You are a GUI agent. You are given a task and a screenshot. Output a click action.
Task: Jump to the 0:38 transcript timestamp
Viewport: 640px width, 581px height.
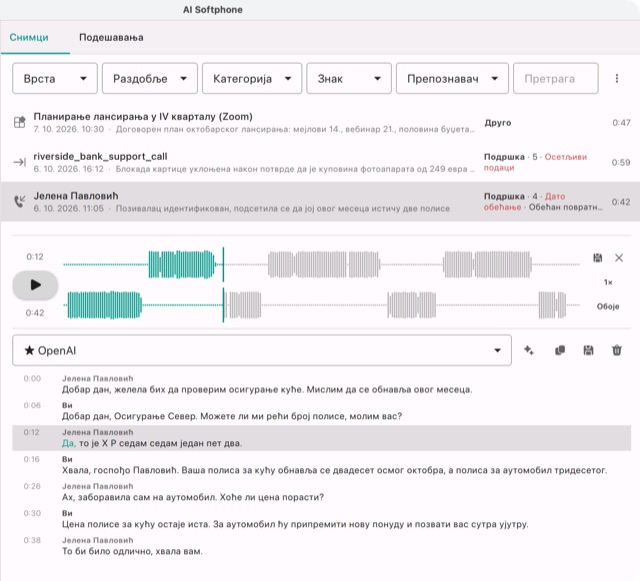[32, 540]
